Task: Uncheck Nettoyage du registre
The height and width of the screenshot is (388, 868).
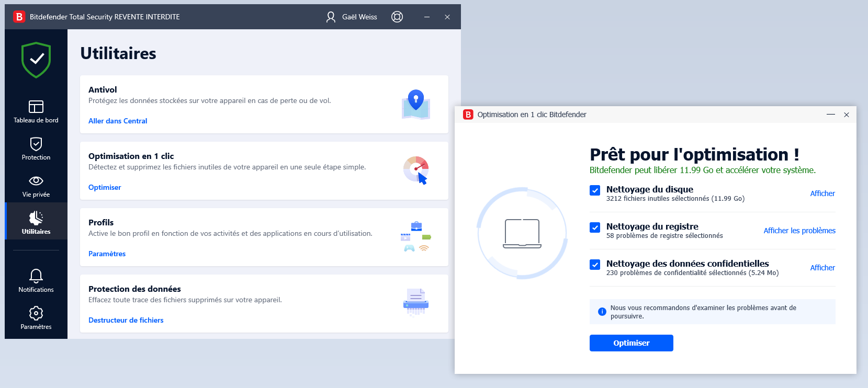Action: [x=595, y=227]
